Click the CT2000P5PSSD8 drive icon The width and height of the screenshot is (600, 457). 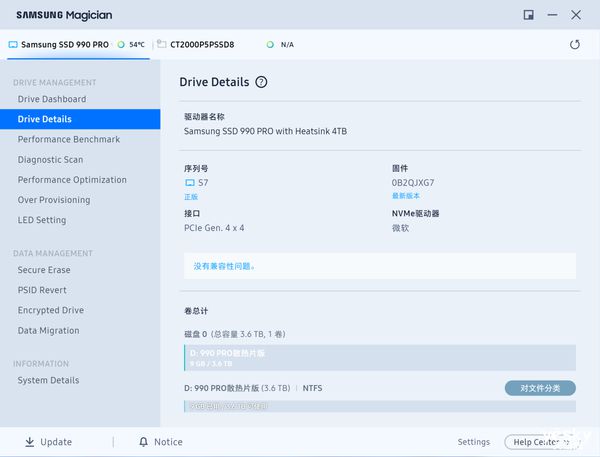162,44
